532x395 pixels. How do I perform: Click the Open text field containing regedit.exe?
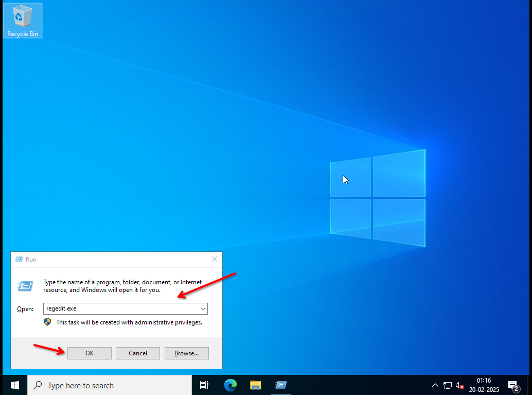pos(121,308)
